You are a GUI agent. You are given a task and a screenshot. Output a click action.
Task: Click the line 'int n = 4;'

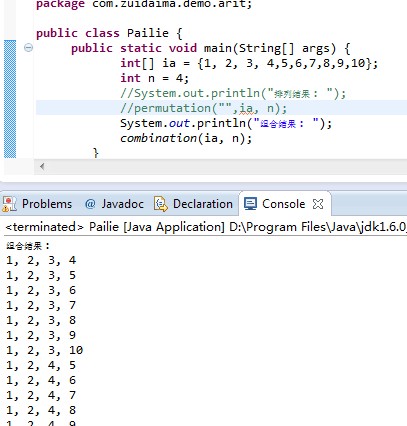click(154, 78)
